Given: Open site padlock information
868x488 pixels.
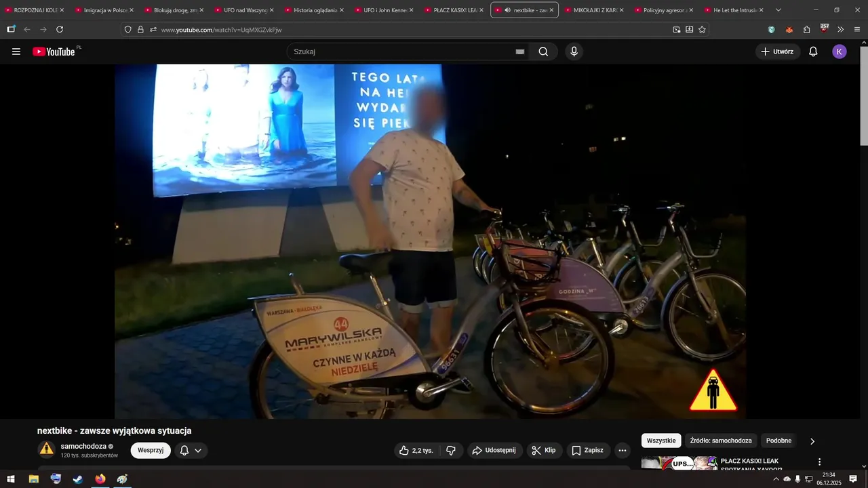Looking at the screenshot, I should pyautogui.click(x=140, y=30).
